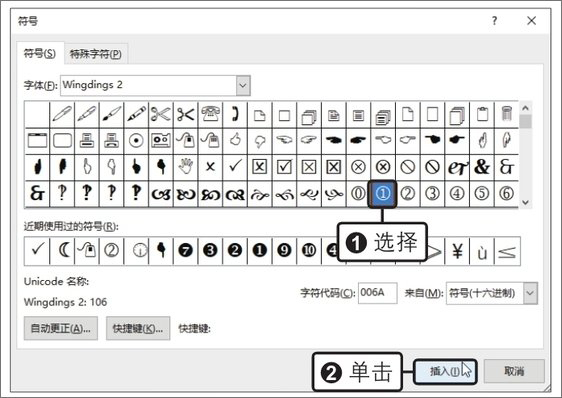The image size is (562, 398).
Task: Select the plain x mark symbol
Action: (x=210, y=167)
